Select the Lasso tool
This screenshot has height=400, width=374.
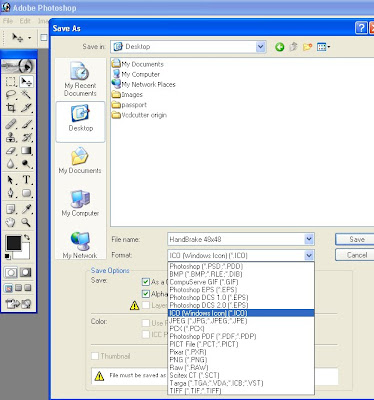click(x=11, y=94)
